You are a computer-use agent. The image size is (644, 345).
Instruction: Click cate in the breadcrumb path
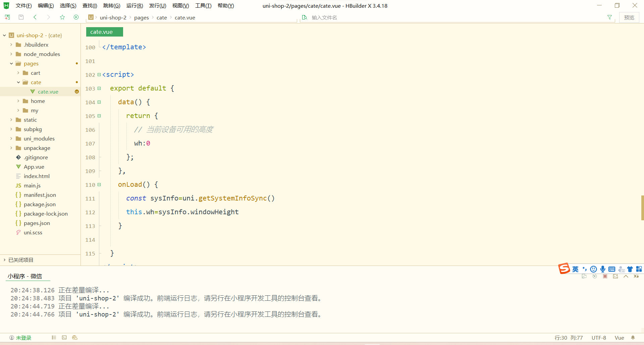coord(162,17)
